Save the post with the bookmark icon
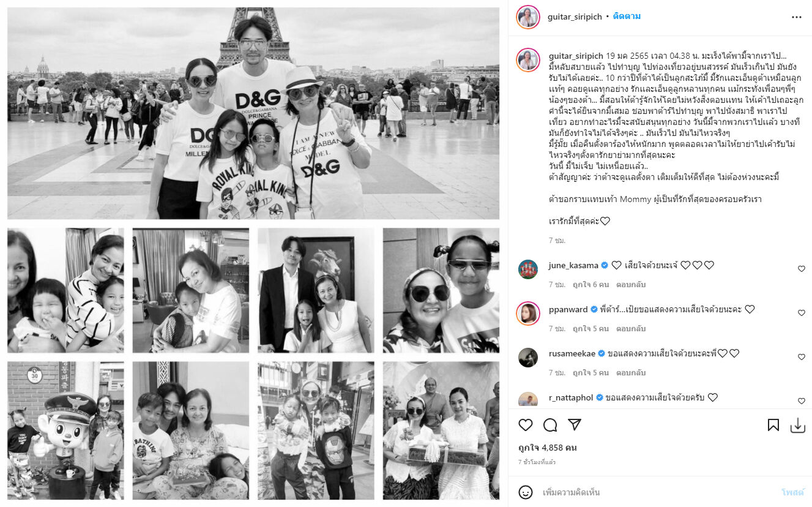The image size is (812, 507). pos(773,425)
